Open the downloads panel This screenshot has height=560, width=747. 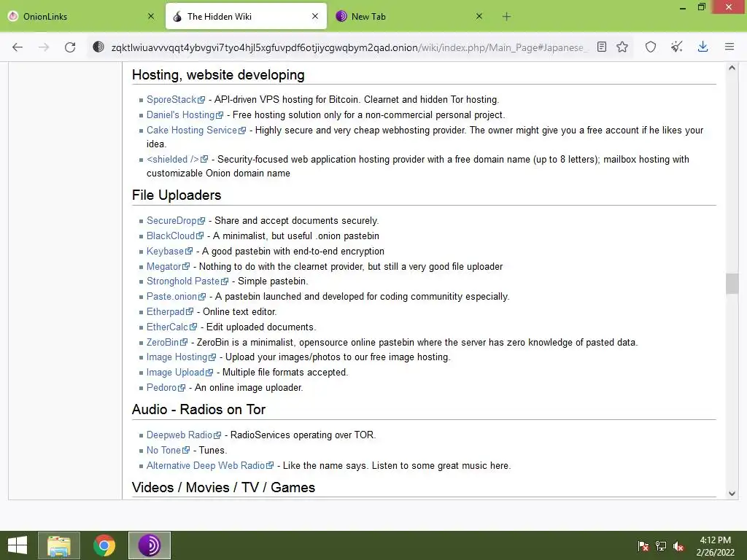pos(703,47)
